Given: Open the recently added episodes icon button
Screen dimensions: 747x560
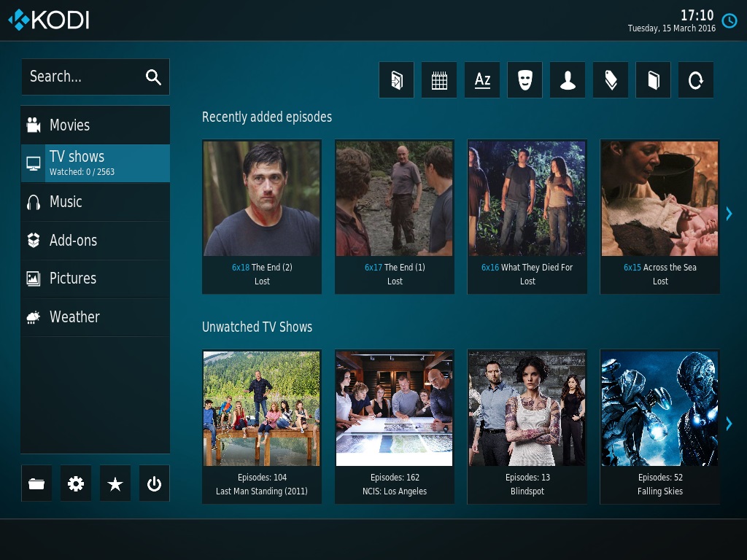Looking at the screenshot, I should 396,80.
